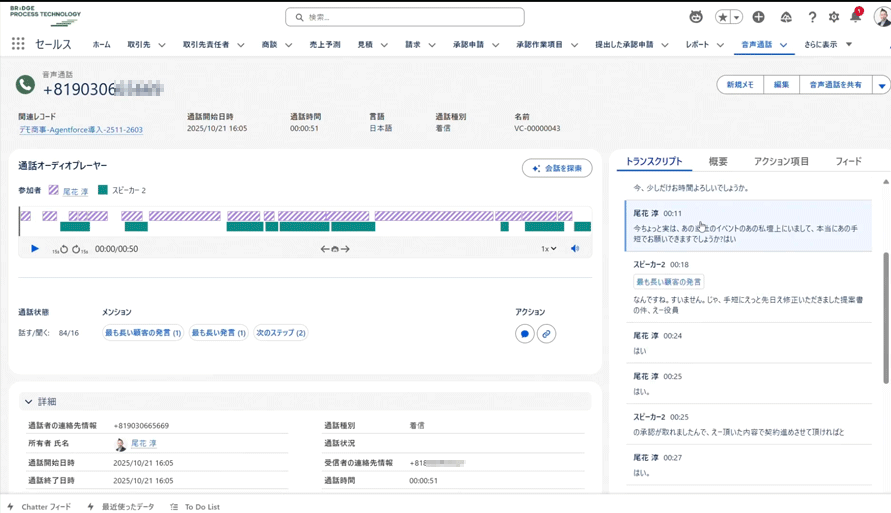Viewport: 891px width, 513px height.
Task: Go to the ホーム tab
Action: [102, 44]
